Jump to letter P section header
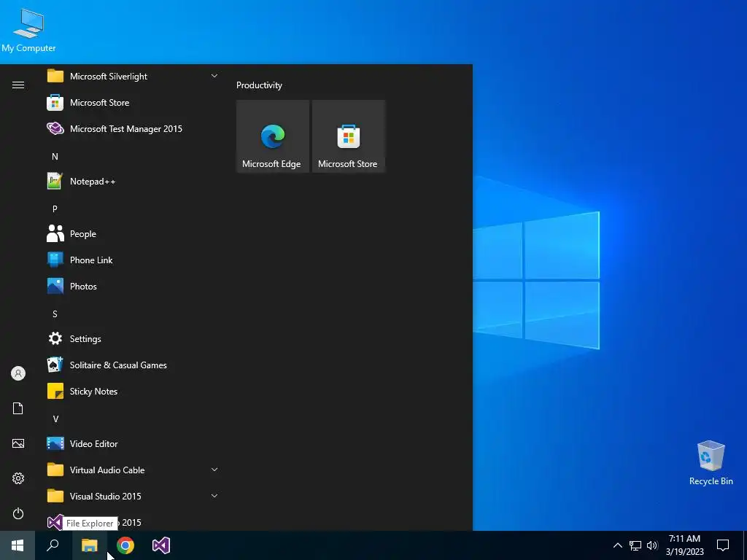The width and height of the screenshot is (747, 560). [x=55, y=209]
